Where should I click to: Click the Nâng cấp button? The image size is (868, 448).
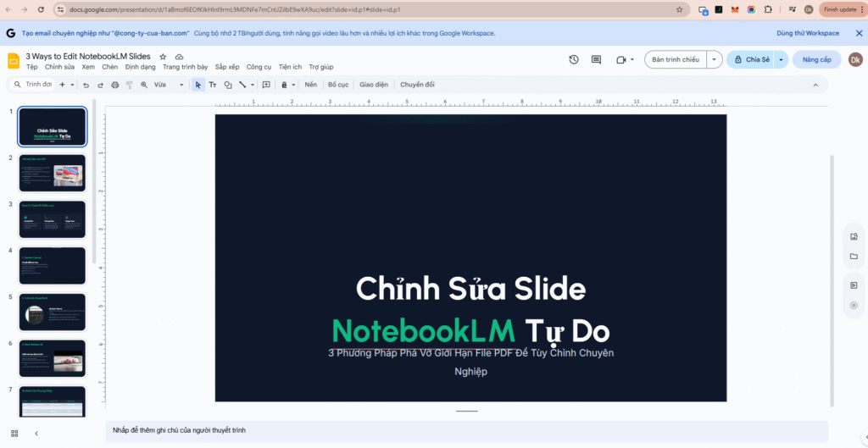click(x=817, y=60)
